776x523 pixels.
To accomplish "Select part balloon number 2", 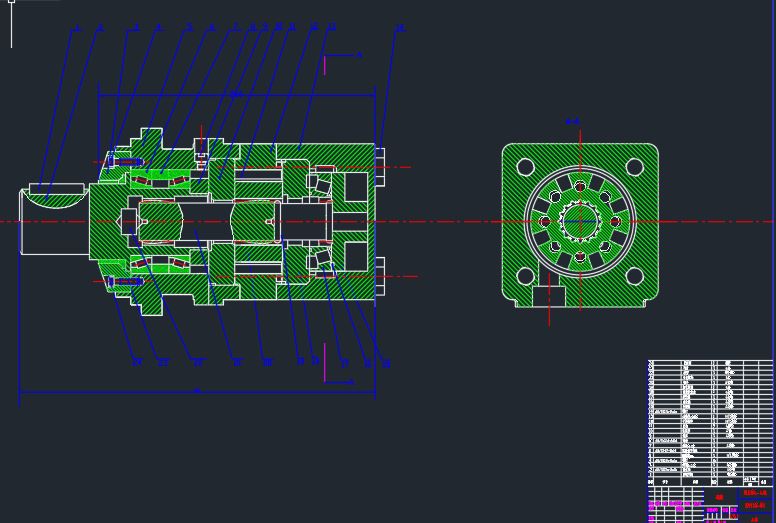I will [x=100, y=28].
